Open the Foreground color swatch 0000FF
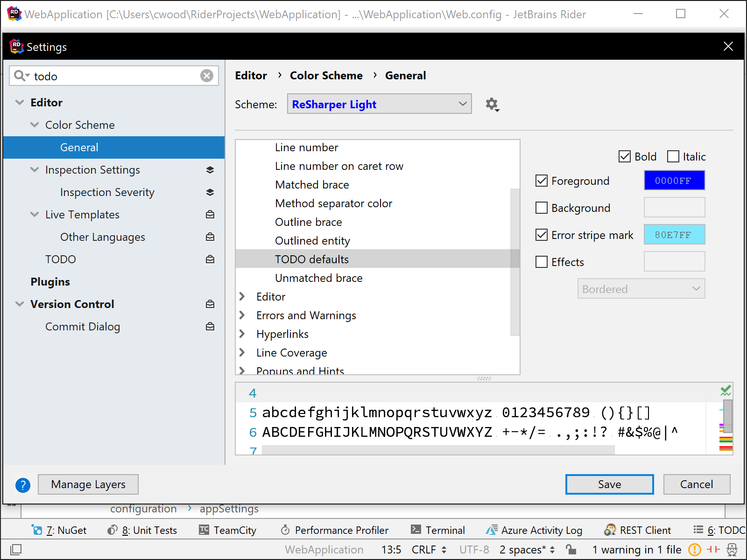Viewport: 747px width, 560px height. click(x=674, y=181)
